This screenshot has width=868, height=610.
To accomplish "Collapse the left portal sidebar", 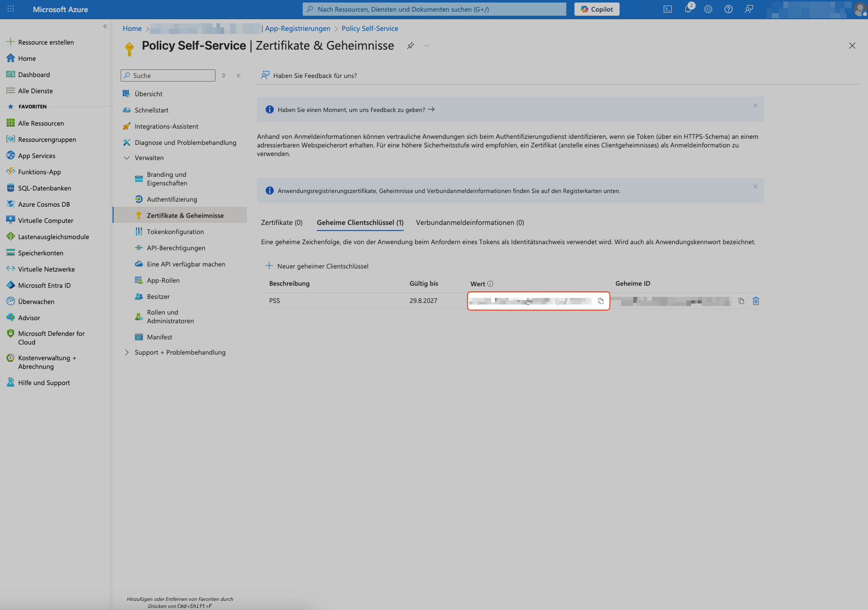I will [105, 26].
